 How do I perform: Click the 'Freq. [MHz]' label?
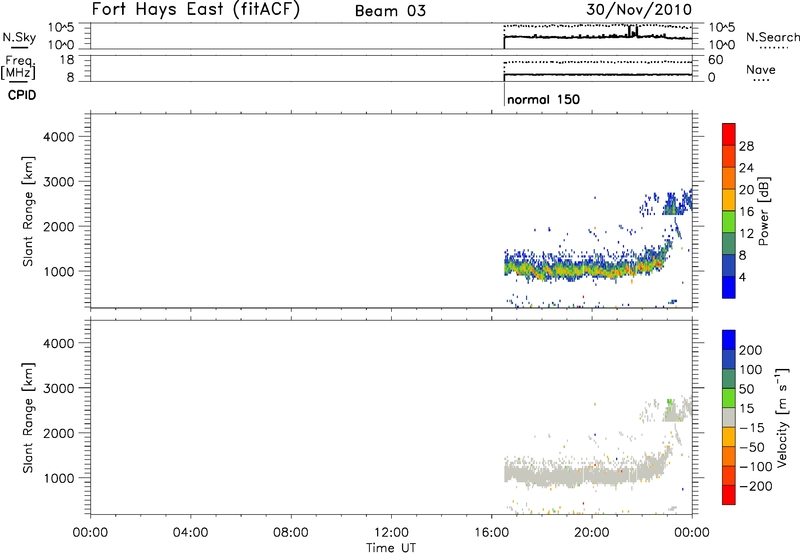point(19,68)
